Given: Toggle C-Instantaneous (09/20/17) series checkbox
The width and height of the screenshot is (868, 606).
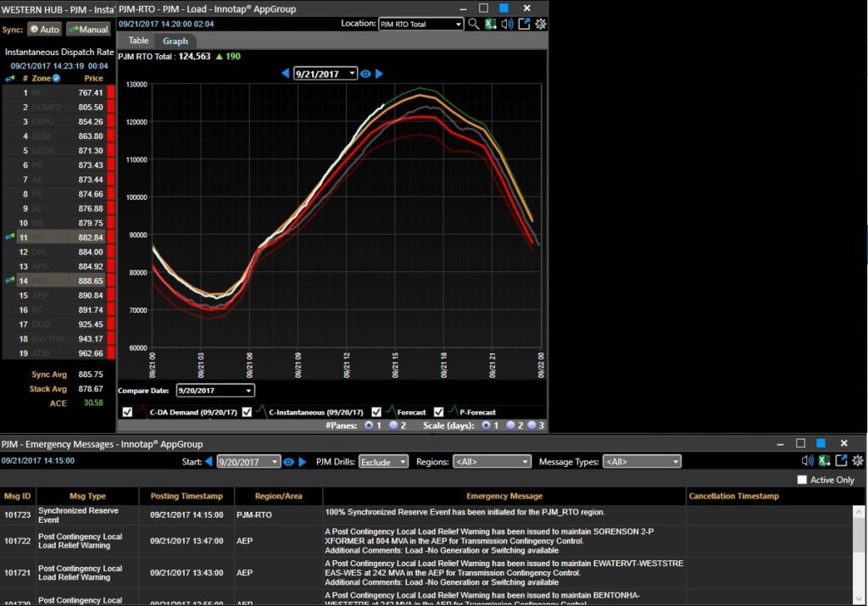Looking at the screenshot, I should click(247, 412).
